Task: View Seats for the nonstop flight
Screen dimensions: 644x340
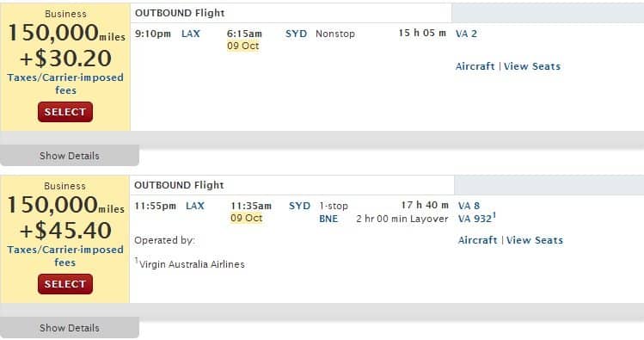Action: click(532, 66)
